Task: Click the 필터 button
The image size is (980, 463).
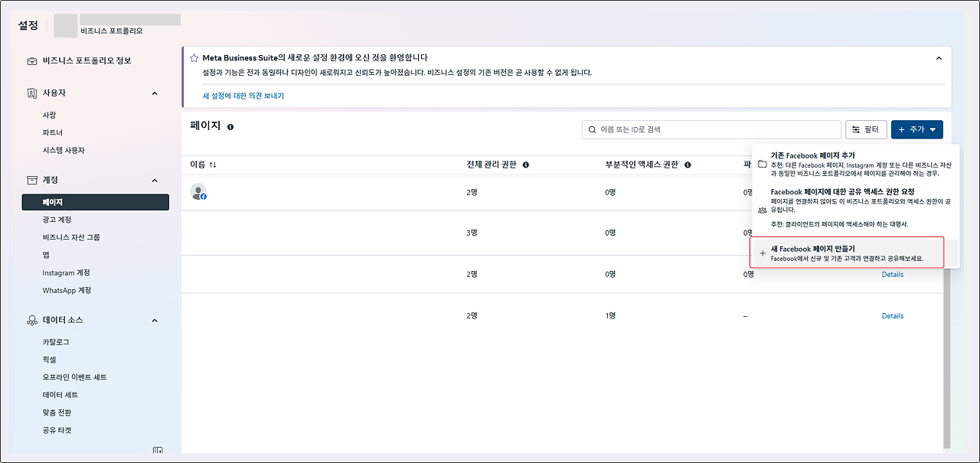Action: point(866,130)
